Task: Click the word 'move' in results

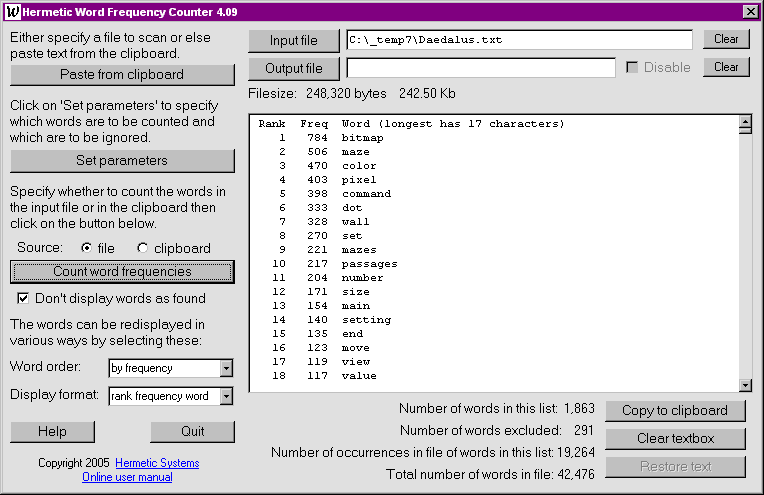Action: tap(356, 348)
